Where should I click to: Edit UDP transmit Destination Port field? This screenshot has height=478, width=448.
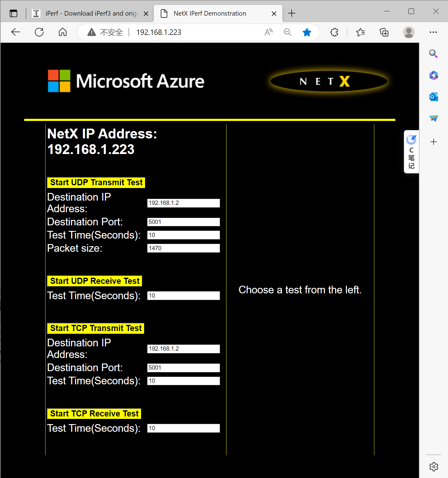coord(184,222)
